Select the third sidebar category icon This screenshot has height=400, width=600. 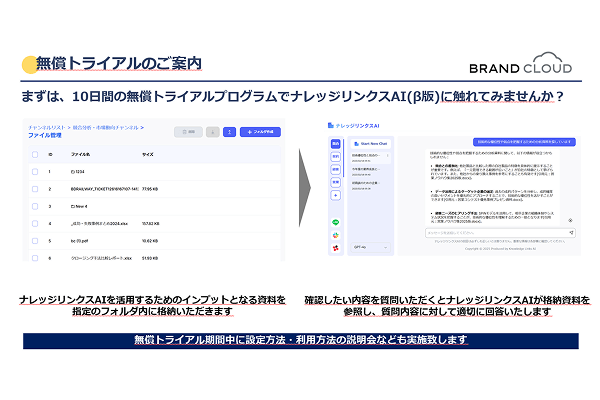pyautogui.click(x=336, y=169)
